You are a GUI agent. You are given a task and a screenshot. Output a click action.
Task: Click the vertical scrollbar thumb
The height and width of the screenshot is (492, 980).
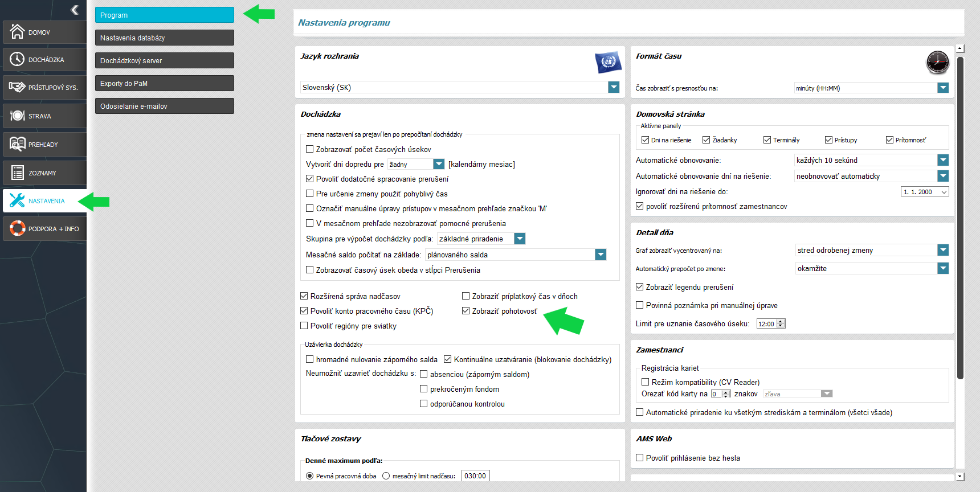tap(960, 218)
